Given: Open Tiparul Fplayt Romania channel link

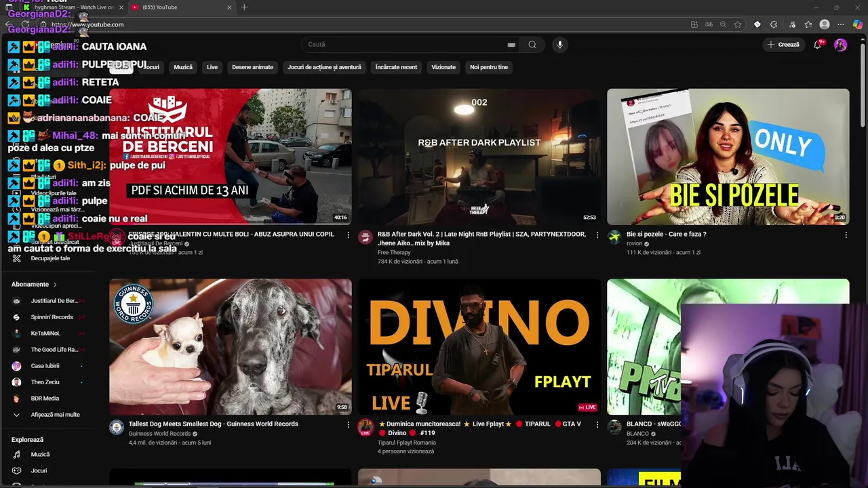Looking at the screenshot, I should coord(407,443).
